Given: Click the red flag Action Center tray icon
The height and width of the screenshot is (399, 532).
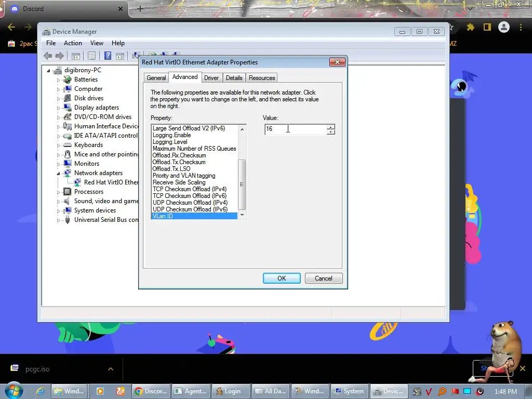Looking at the screenshot, I should pyautogui.click(x=455, y=392).
